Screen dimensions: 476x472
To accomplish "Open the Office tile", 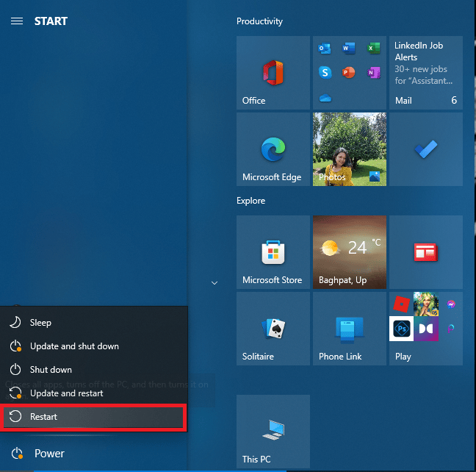I will pos(273,73).
